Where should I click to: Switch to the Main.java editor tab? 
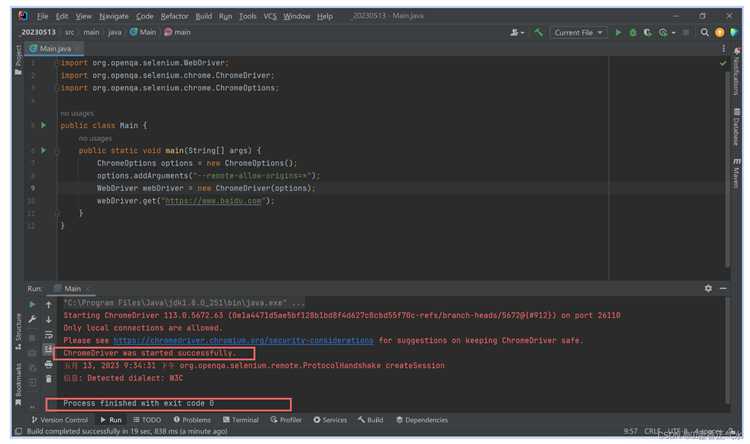click(x=54, y=49)
